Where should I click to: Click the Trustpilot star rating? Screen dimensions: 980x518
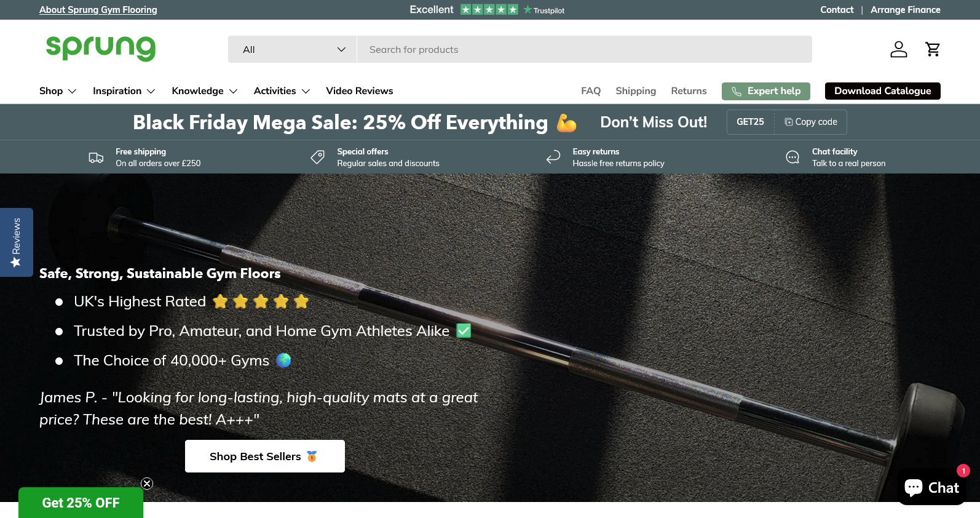489,10
